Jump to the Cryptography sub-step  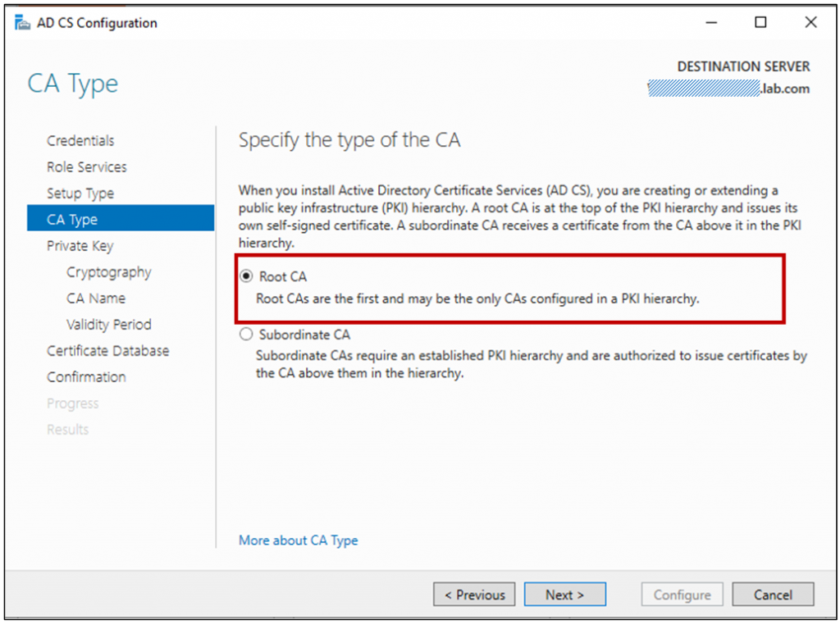point(109,272)
